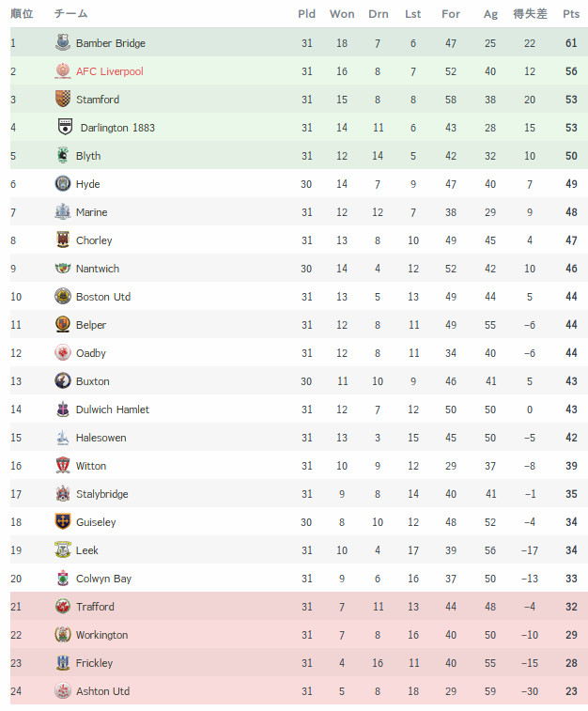
Task: Select the Colwyn Bay team name
Action: pyautogui.click(x=104, y=579)
